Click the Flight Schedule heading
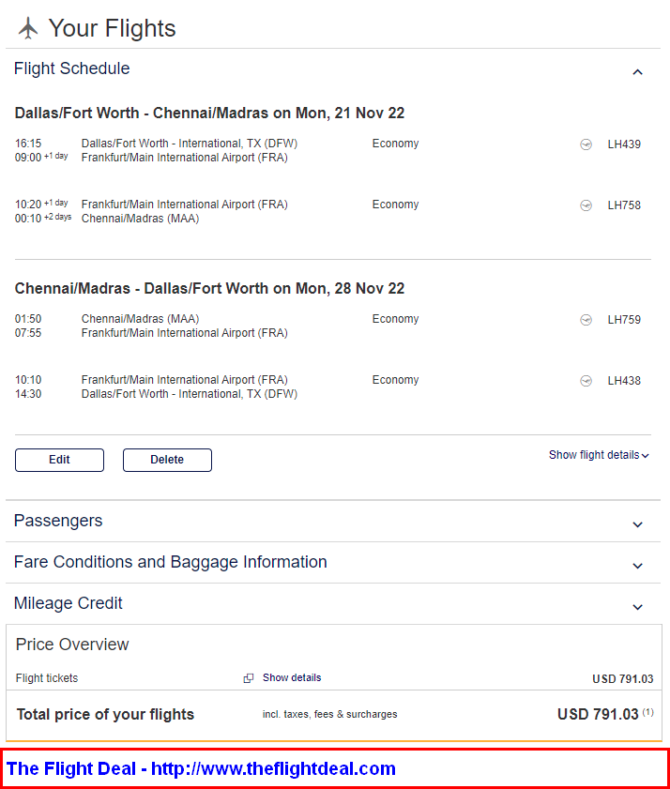This screenshot has width=670, height=789. click(x=72, y=68)
